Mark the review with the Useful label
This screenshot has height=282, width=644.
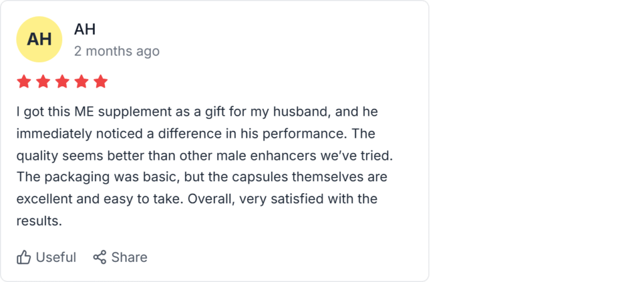tap(56, 257)
